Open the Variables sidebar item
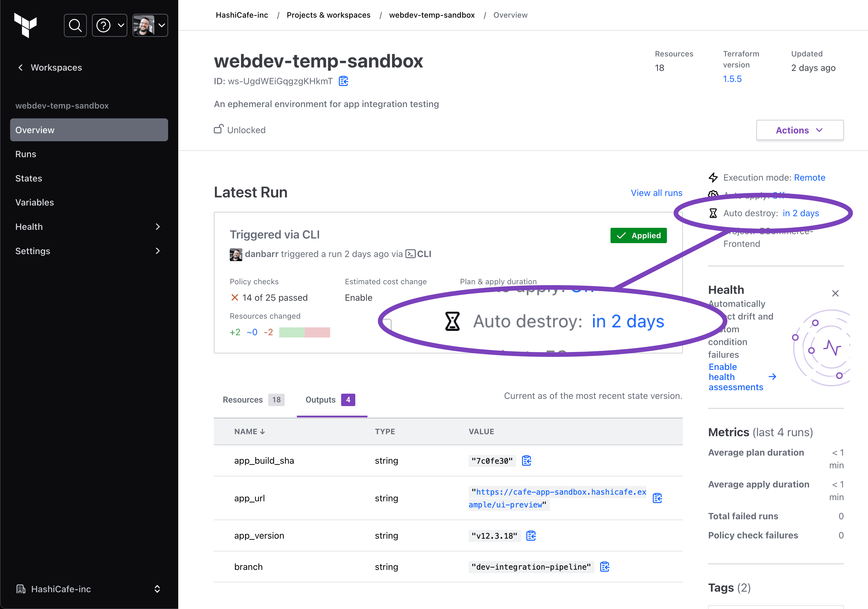The width and height of the screenshot is (868, 609). click(34, 202)
